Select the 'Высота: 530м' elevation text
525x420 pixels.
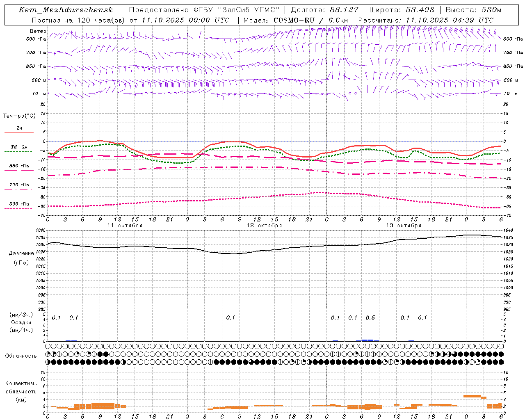473,10
